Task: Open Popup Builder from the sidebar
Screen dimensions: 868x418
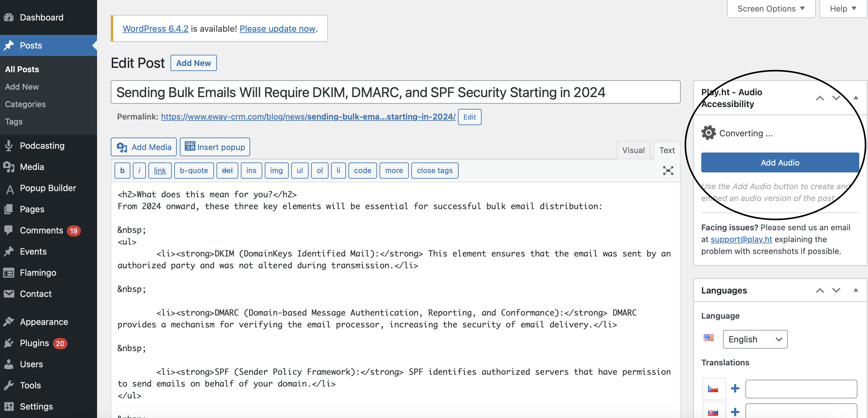Action: (48, 188)
